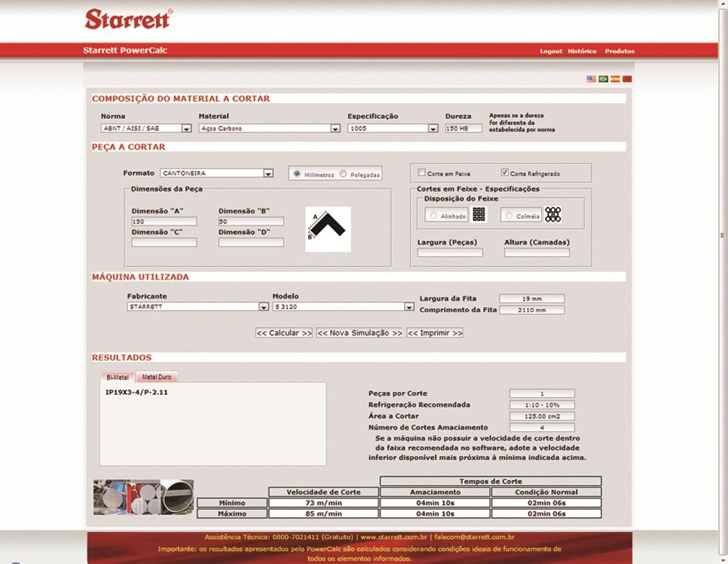Select the blade result IP19X3-4/P-2.11
This screenshot has height=564, width=728.
137,393
